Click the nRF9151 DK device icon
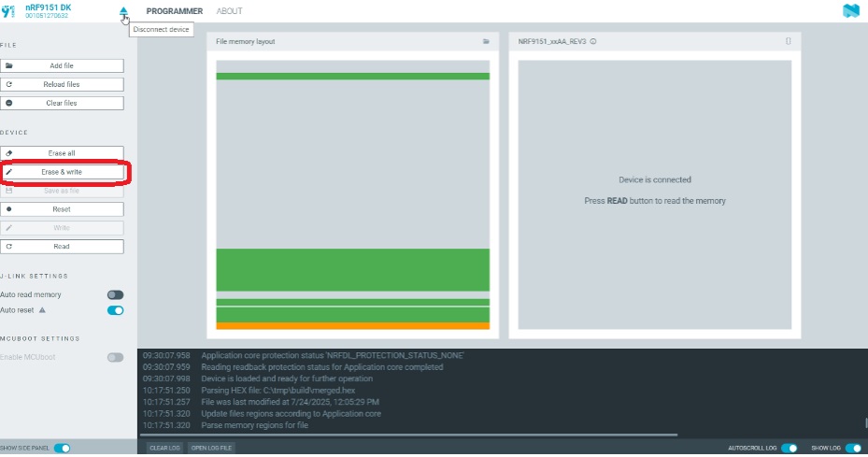The image size is (868, 457). click(8, 11)
